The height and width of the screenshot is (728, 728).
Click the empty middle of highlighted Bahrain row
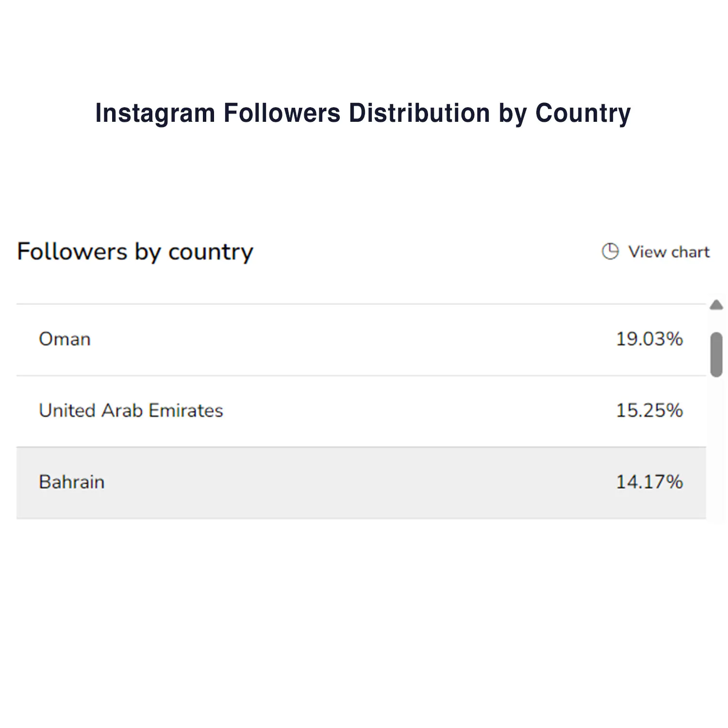(x=359, y=482)
